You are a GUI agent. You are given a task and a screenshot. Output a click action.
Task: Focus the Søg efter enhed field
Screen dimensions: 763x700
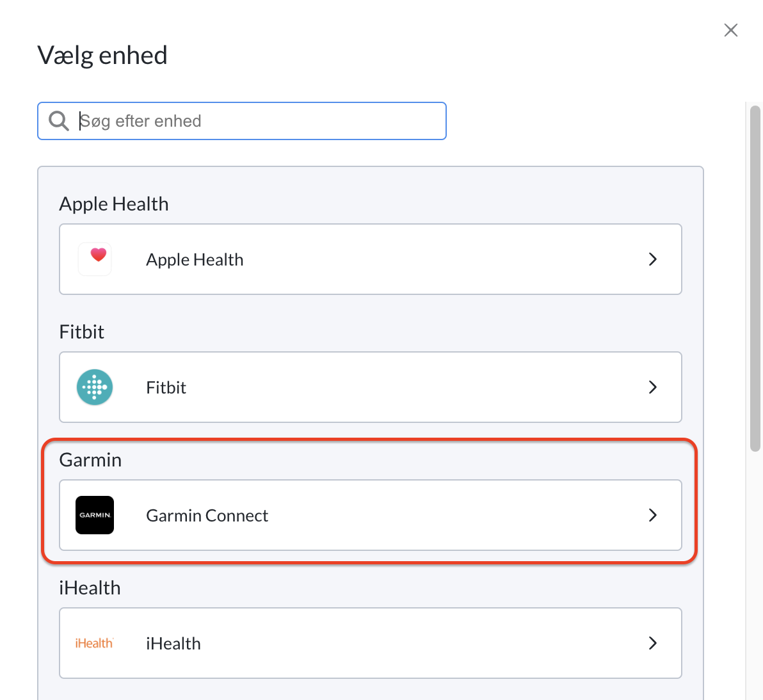click(242, 121)
